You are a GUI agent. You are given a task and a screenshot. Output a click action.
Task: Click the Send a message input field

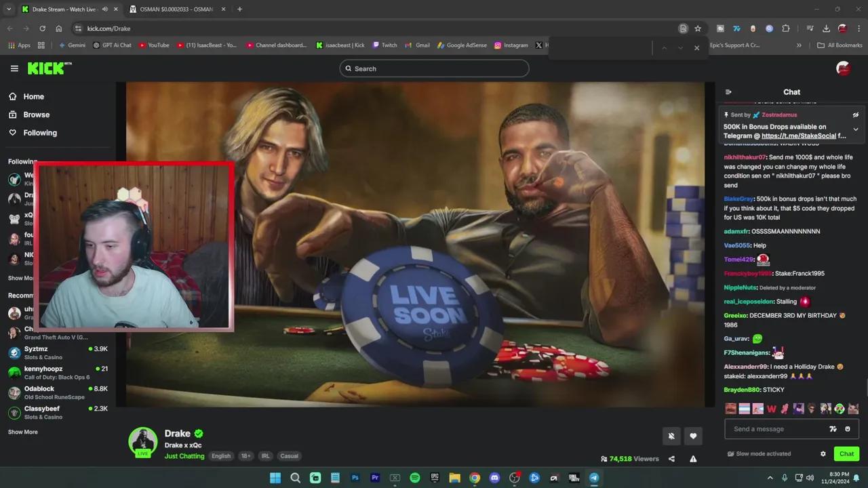point(773,428)
